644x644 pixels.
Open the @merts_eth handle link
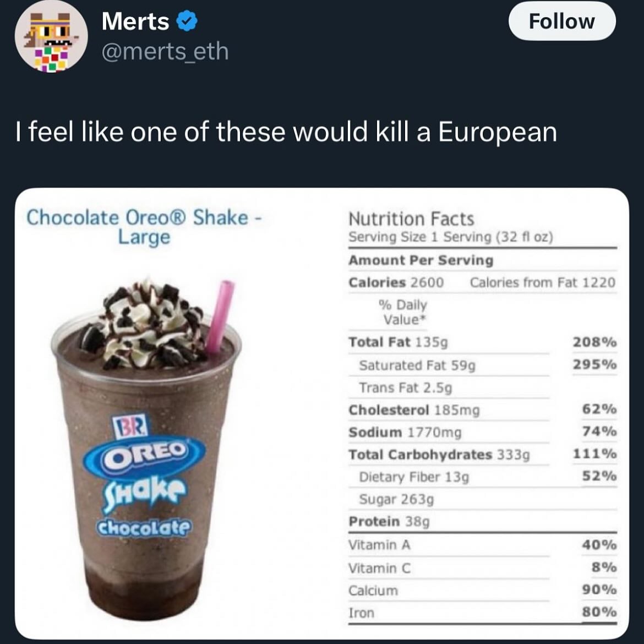pos(165,52)
